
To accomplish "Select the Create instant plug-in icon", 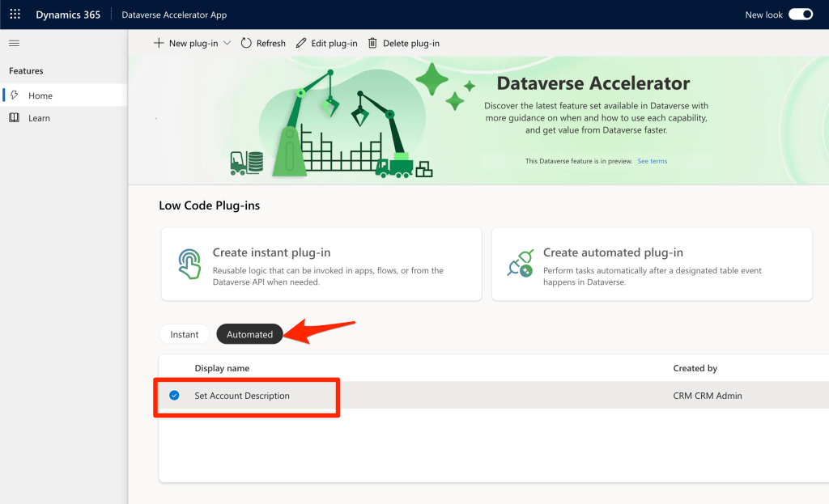I will (x=189, y=264).
